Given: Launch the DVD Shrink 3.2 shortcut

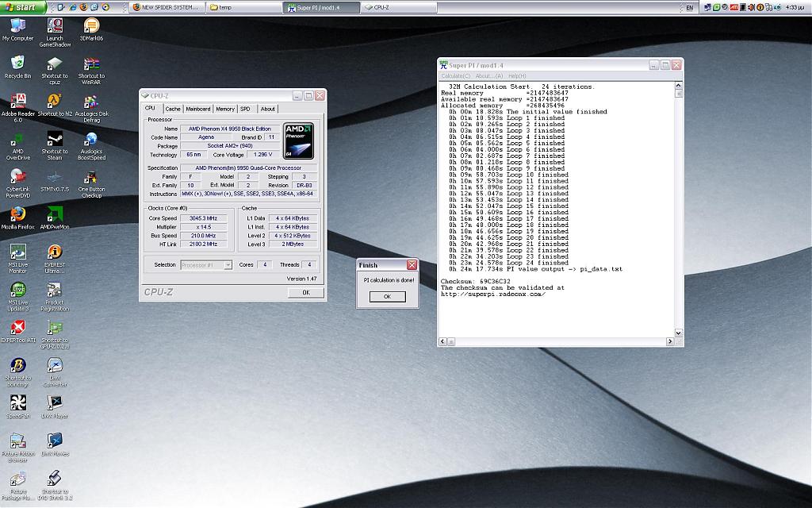Looking at the screenshot, I should tap(55, 485).
